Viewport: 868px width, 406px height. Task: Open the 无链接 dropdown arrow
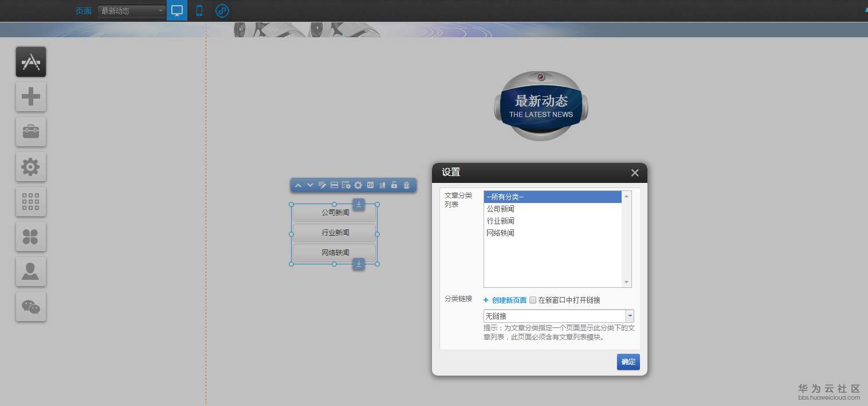click(630, 316)
